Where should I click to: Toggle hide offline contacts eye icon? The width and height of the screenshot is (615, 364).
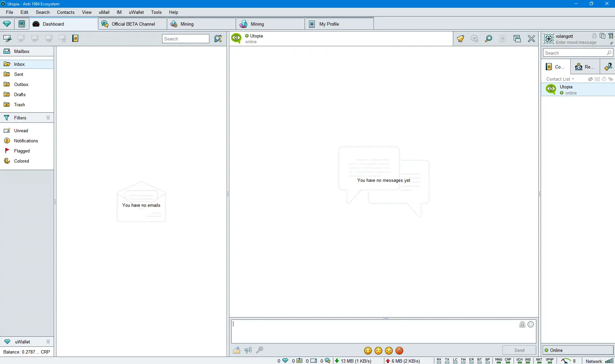point(590,79)
